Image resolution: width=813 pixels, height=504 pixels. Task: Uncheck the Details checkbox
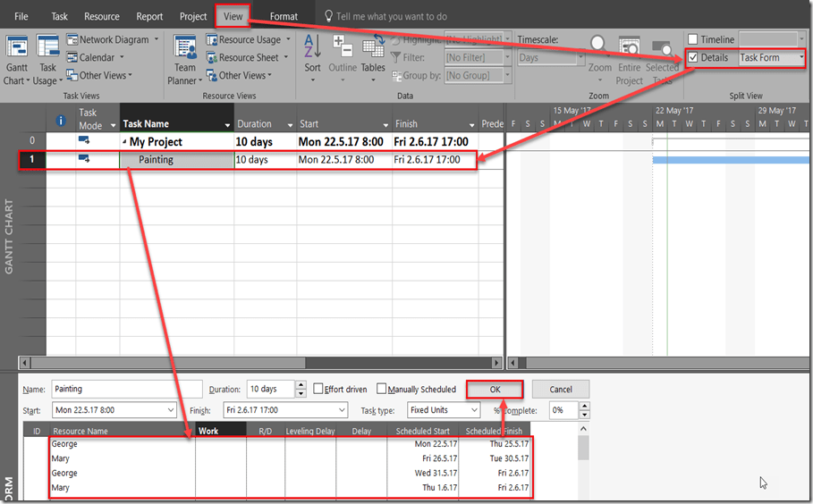click(x=693, y=58)
